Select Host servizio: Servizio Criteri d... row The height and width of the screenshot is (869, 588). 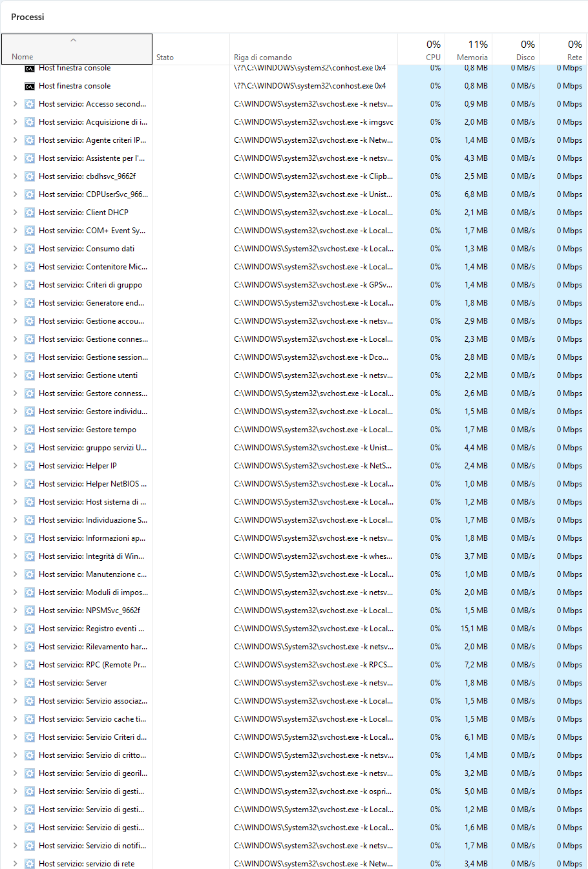pyautogui.click(x=294, y=737)
